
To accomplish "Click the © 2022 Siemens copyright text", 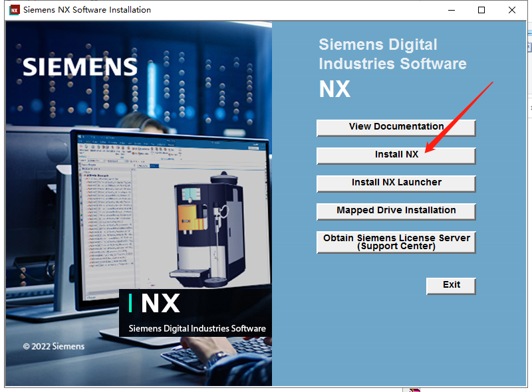I will [53, 346].
